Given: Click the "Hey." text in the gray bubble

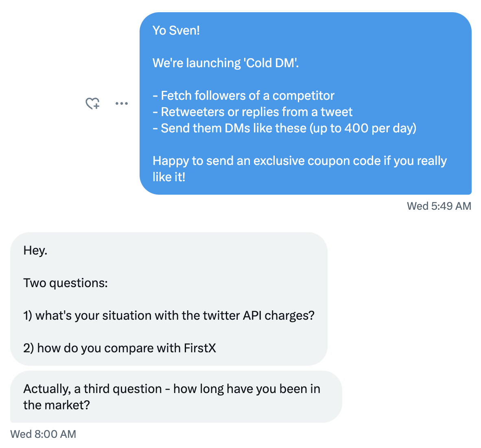Looking at the screenshot, I should (35, 250).
